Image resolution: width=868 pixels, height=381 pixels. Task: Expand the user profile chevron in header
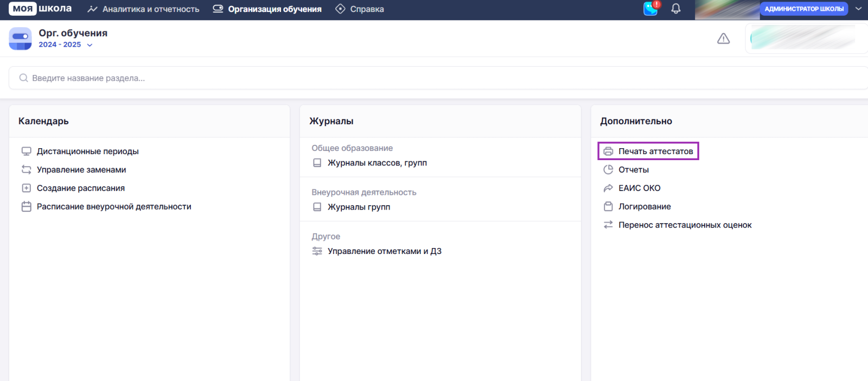(858, 9)
